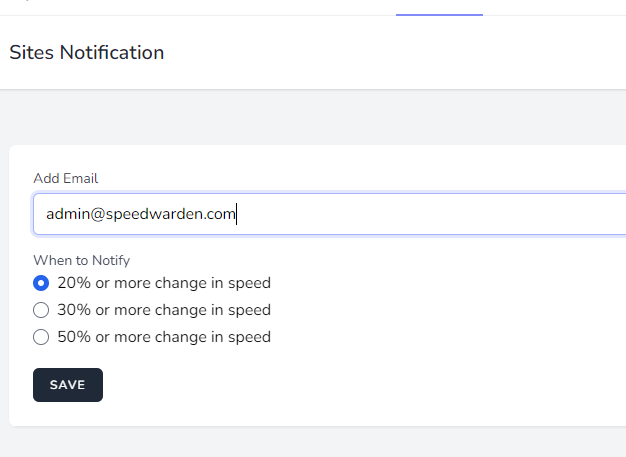This screenshot has height=457, width=626.
Task: Click the "20% or more change in speed" label text
Action: click(x=164, y=283)
